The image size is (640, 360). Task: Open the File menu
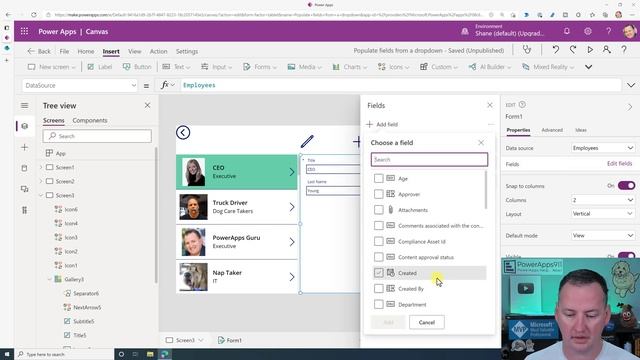[64, 51]
